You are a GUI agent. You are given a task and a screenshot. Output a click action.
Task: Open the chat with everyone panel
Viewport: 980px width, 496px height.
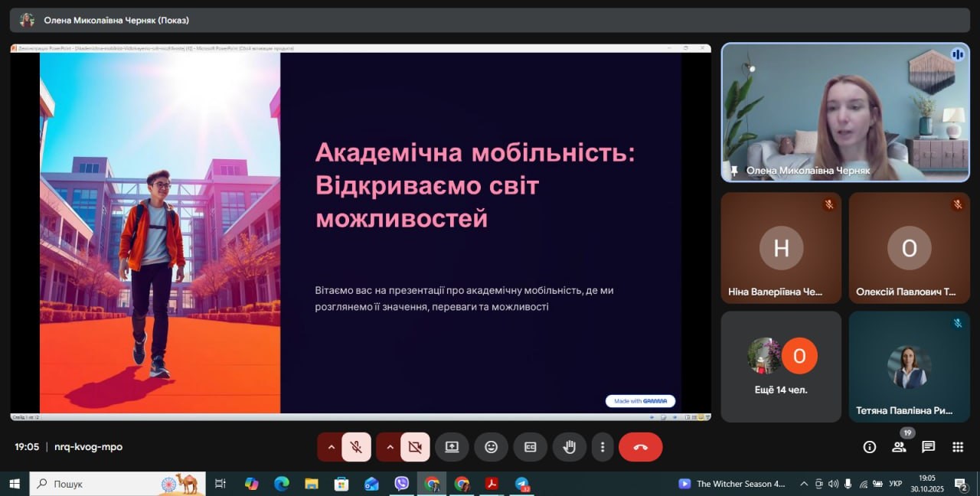coord(928,447)
